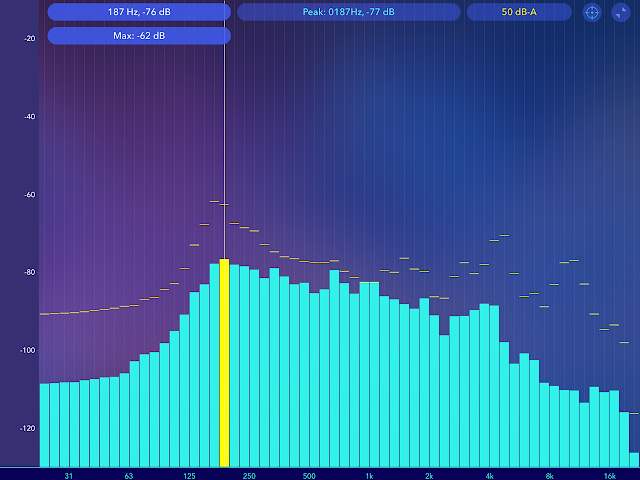This screenshot has height=480, width=640.
Task: Click the 8k frequency axis label
Action: (549, 476)
